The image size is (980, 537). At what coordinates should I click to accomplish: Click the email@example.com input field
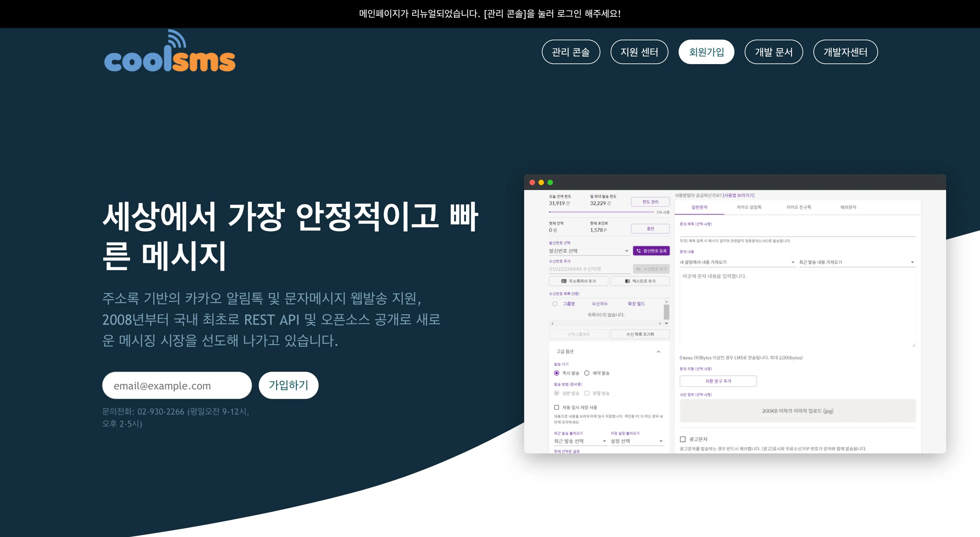(177, 385)
